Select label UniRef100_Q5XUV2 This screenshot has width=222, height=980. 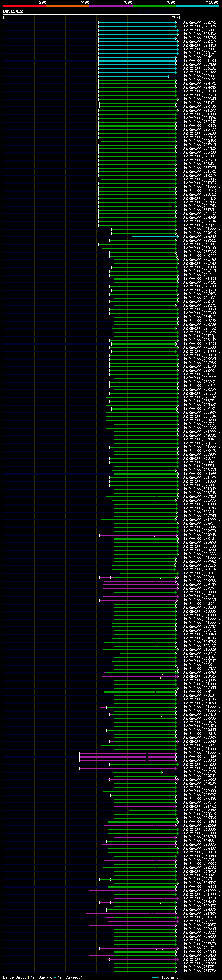199,72
